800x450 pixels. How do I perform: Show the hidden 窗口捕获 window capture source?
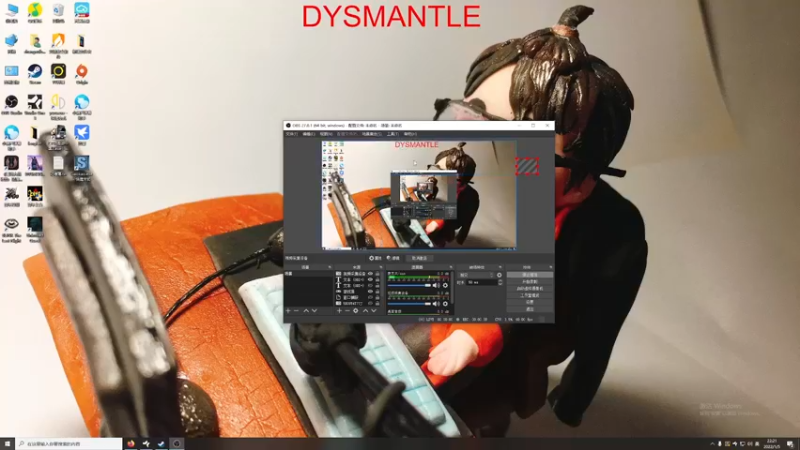tap(370, 297)
